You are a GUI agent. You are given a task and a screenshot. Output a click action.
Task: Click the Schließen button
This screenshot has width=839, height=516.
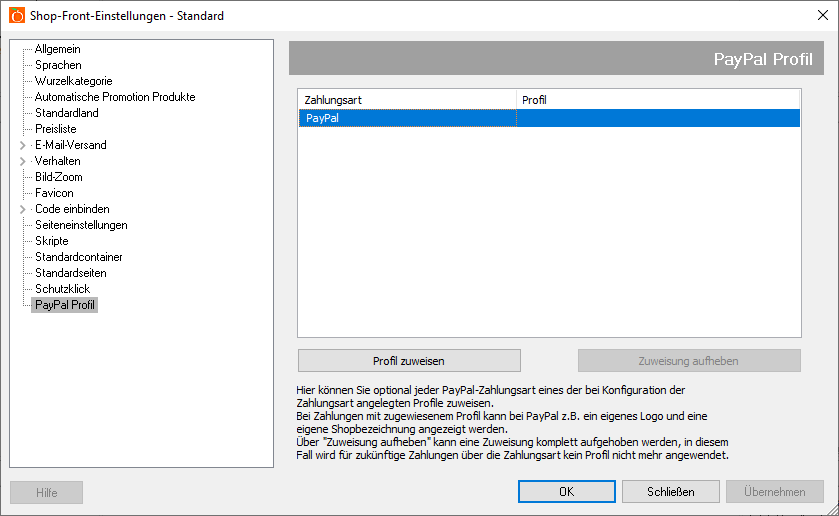(x=670, y=491)
